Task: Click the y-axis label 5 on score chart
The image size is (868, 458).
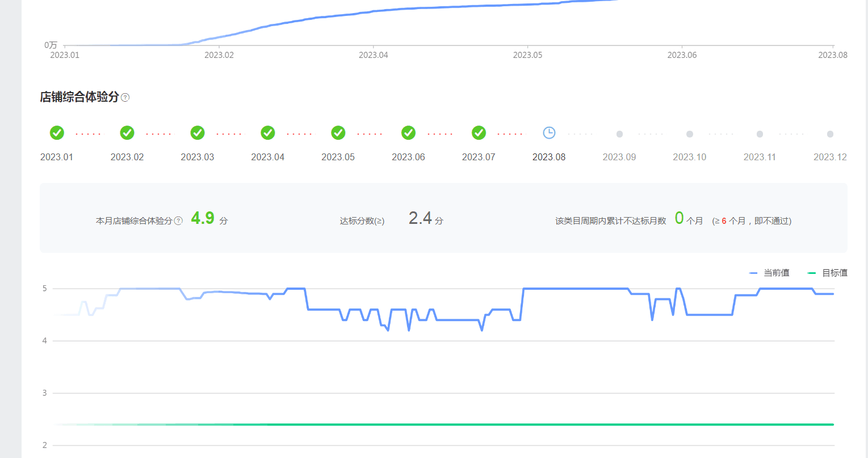Action: pos(45,289)
